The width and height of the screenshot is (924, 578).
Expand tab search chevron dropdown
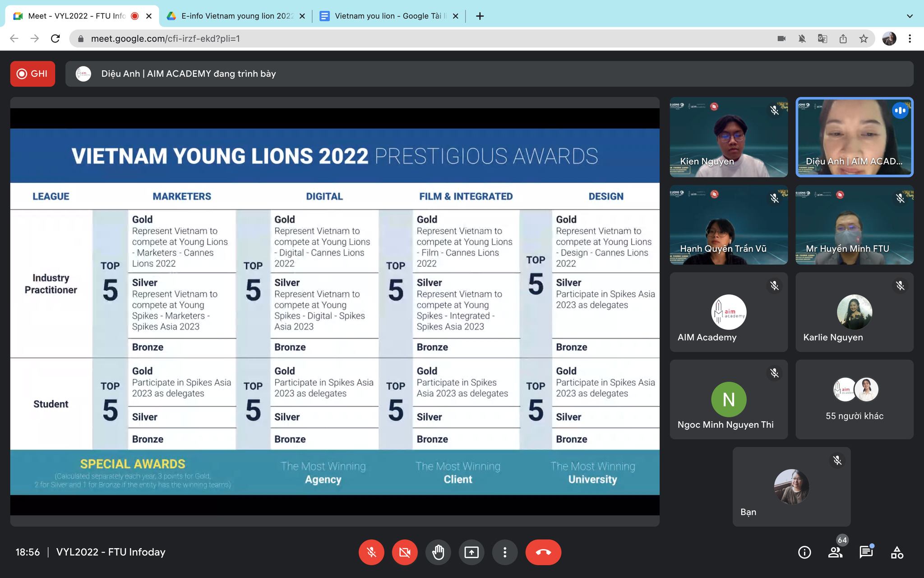click(910, 16)
